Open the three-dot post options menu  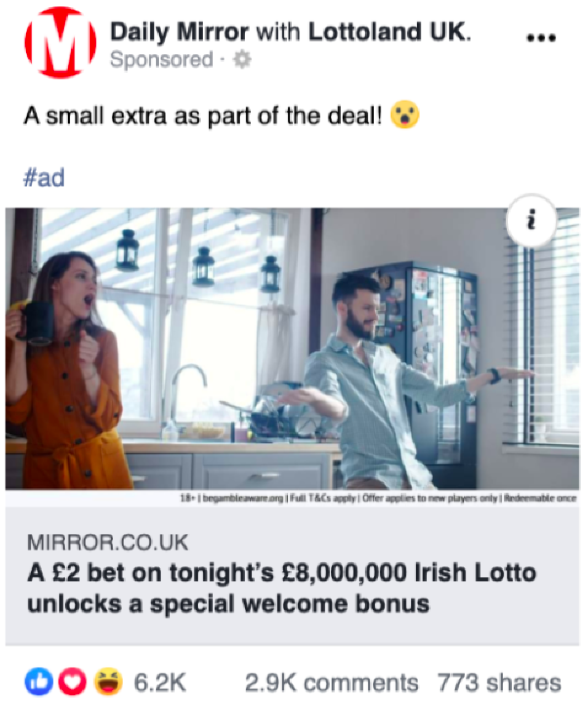(541, 38)
